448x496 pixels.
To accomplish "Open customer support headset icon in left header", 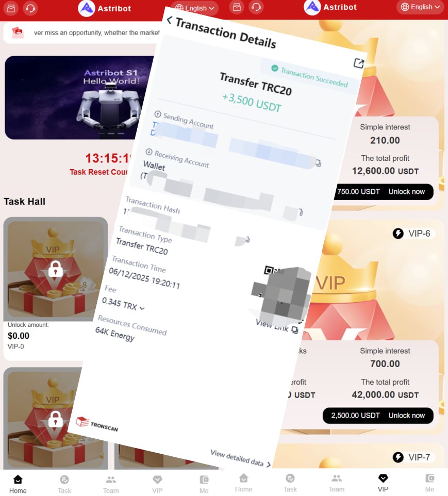I will 30,8.
